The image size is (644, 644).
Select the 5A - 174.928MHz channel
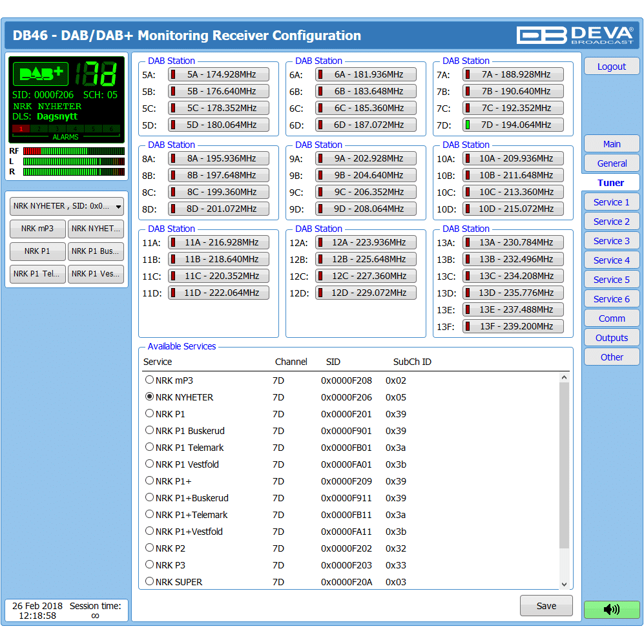coord(218,74)
